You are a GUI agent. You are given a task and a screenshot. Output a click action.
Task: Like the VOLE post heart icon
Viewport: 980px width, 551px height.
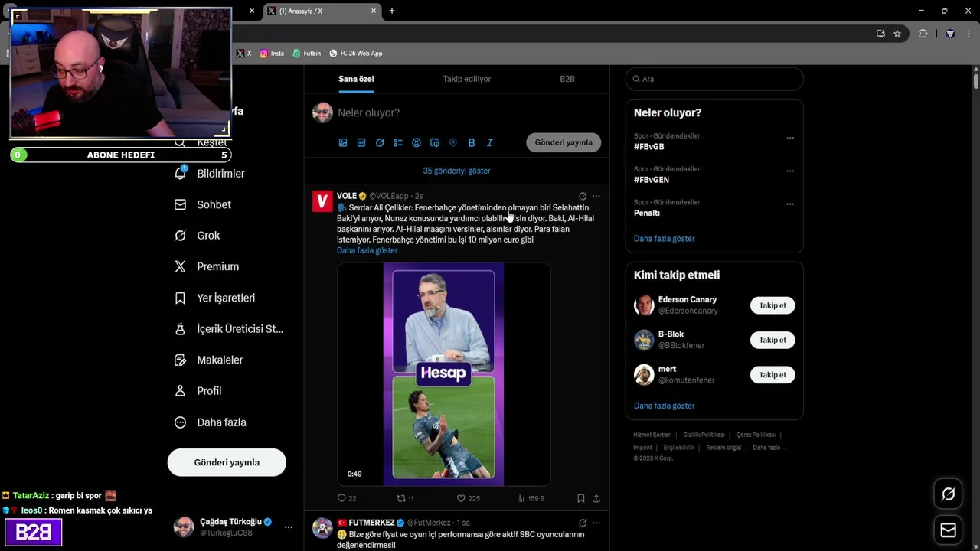coord(461,498)
